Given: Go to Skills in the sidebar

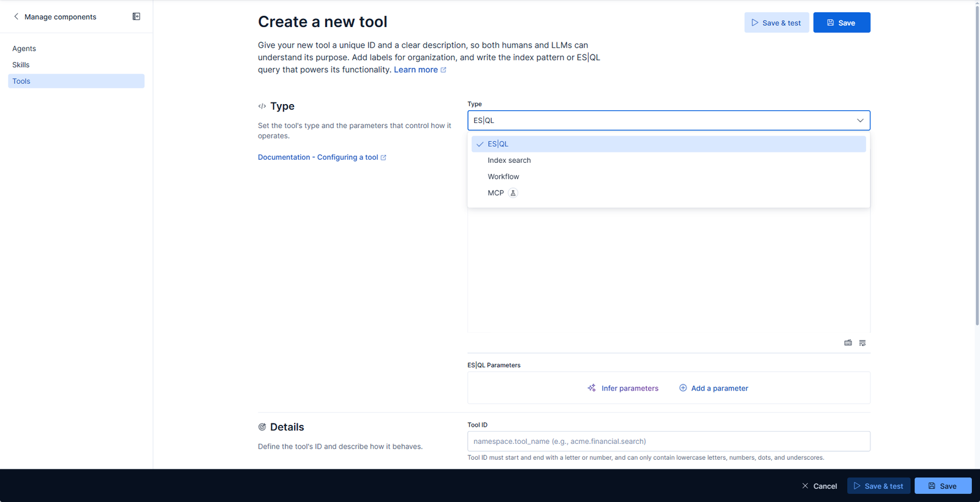Looking at the screenshot, I should point(76,65).
